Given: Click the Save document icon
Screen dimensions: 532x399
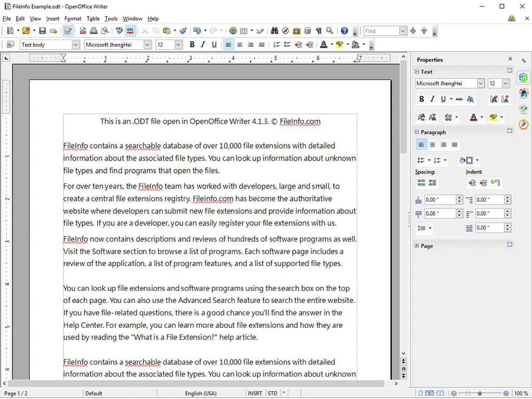Looking at the screenshot, I should [x=43, y=31].
